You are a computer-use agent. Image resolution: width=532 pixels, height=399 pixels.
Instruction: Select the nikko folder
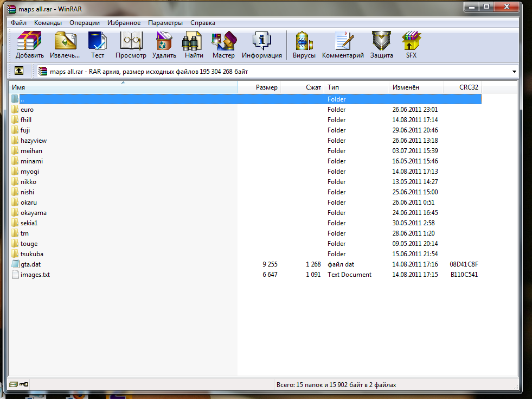(x=28, y=182)
